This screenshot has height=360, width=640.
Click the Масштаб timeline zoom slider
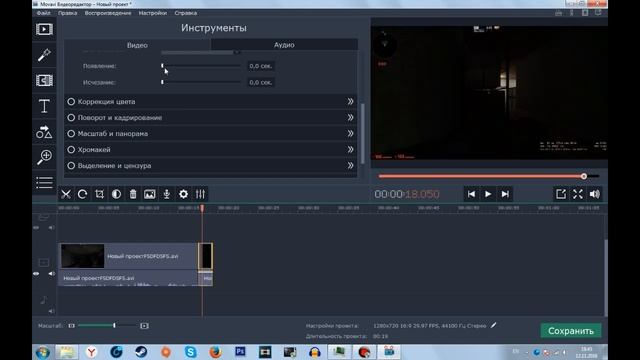tap(108, 326)
